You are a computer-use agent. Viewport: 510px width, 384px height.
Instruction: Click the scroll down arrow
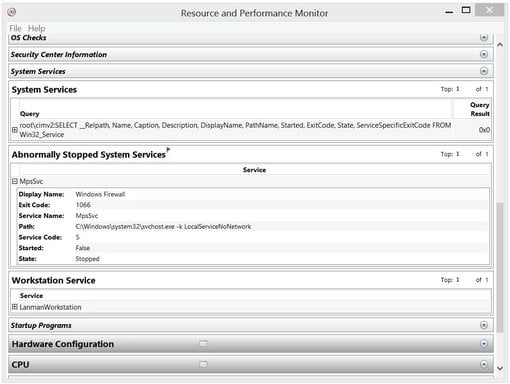[500, 368]
